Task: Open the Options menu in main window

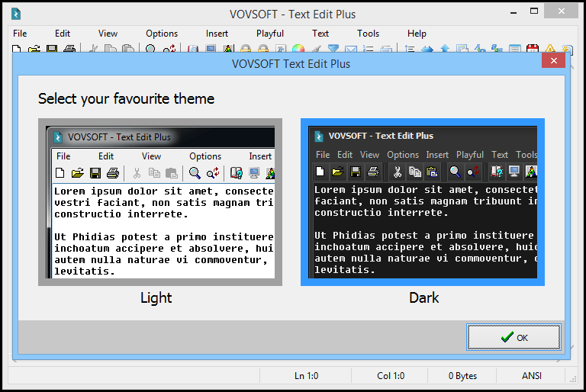Action: tap(162, 34)
